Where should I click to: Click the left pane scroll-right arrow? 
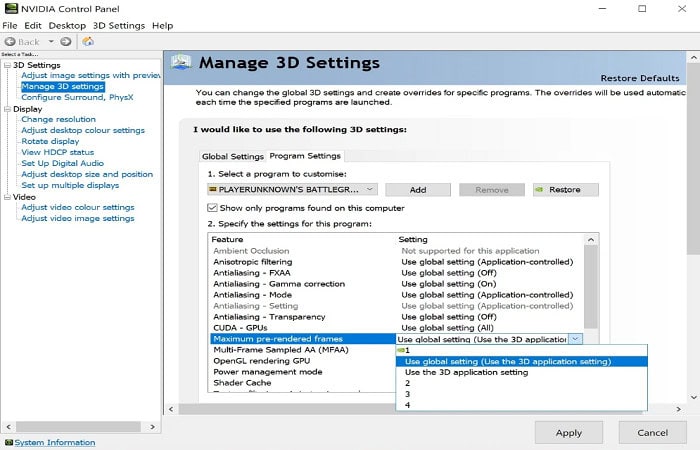153,427
